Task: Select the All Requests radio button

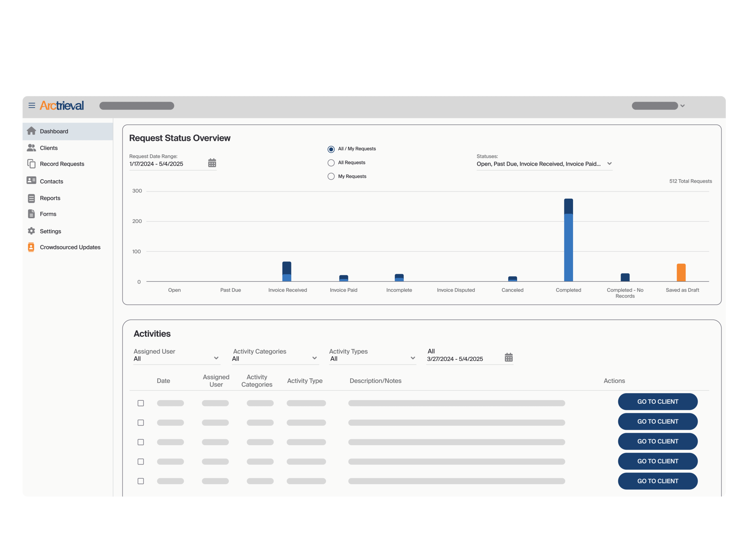Action: click(x=331, y=162)
